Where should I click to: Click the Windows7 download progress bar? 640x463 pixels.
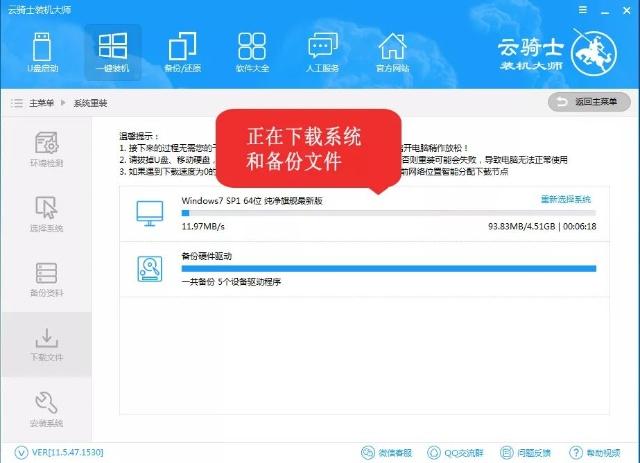[x=389, y=213]
